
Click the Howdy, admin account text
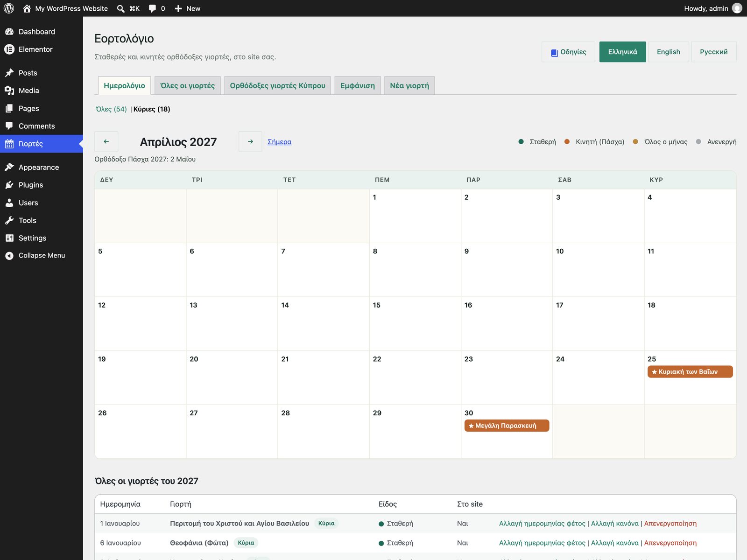(x=706, y=8)
